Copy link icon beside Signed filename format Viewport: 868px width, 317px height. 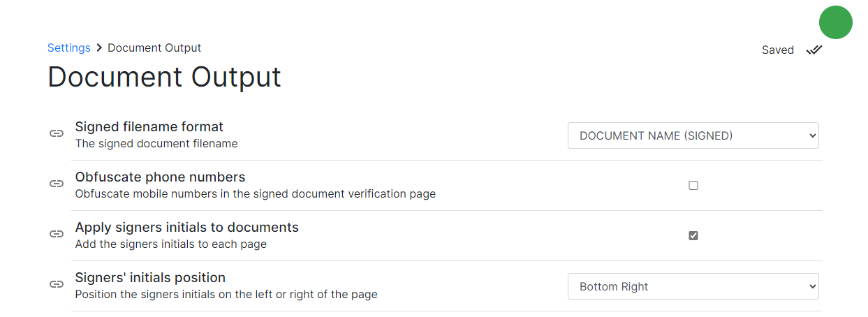point(57,134)
